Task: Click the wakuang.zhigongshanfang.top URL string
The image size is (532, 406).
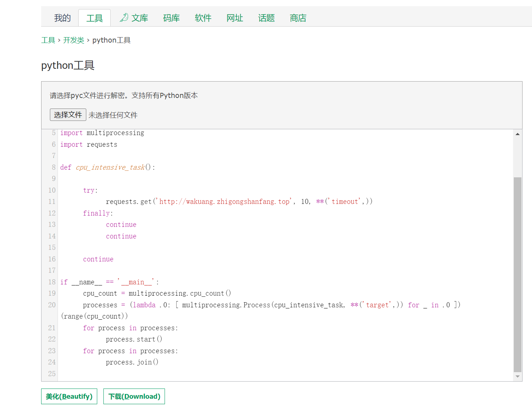Action: pos(225,202)
